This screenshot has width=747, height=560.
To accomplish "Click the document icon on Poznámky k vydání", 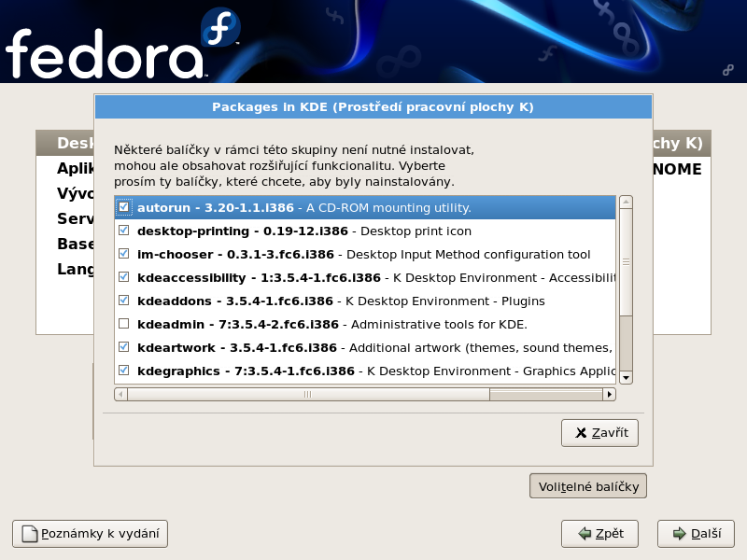I will point(30,534).
